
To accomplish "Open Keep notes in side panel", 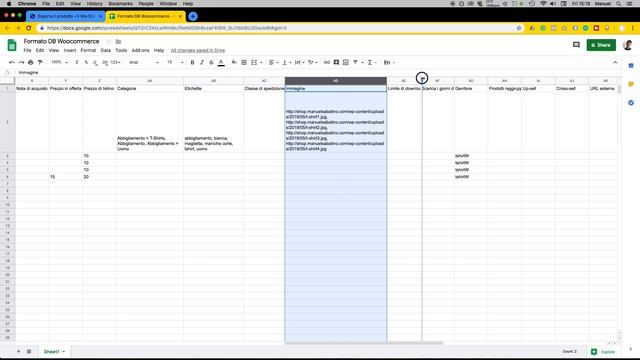I will (631, 84).
